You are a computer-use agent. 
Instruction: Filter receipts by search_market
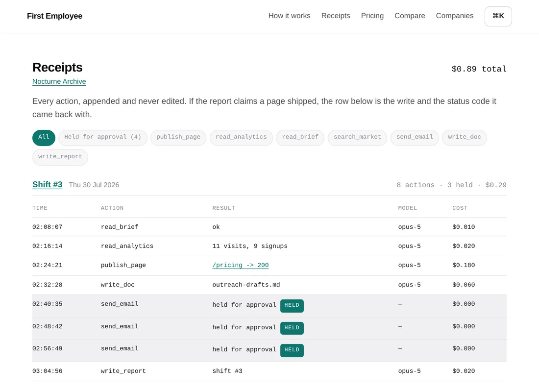click(358, 138)
